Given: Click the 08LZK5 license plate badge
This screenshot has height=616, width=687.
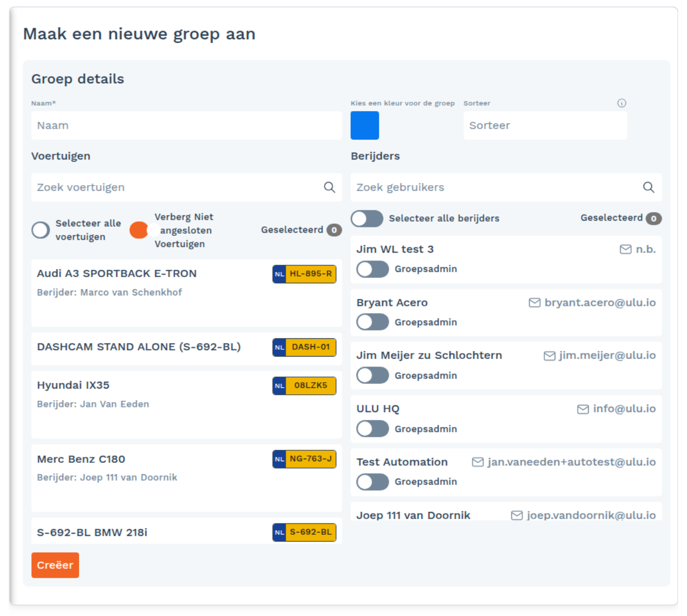Looking at the screenshot, I should pyautogui.click(x=304, y=386).
